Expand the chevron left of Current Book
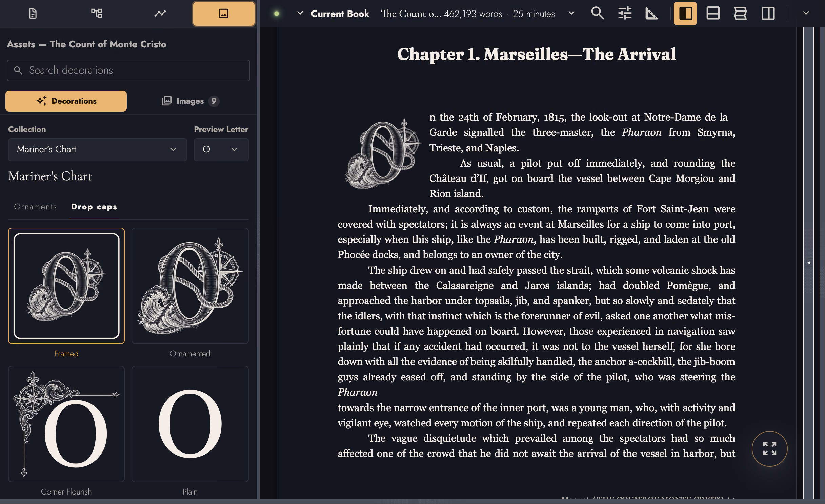The height and width of the screenshot is (504, 825). coord(300,13)
